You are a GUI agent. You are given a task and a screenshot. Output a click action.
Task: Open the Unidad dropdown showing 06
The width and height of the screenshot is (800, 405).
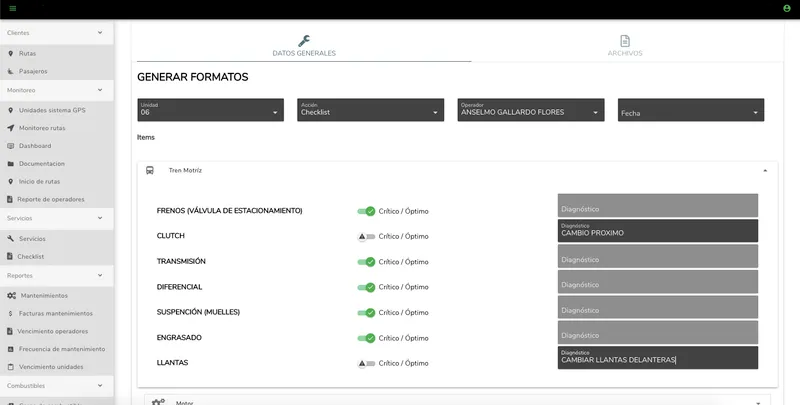coord(210,110)
